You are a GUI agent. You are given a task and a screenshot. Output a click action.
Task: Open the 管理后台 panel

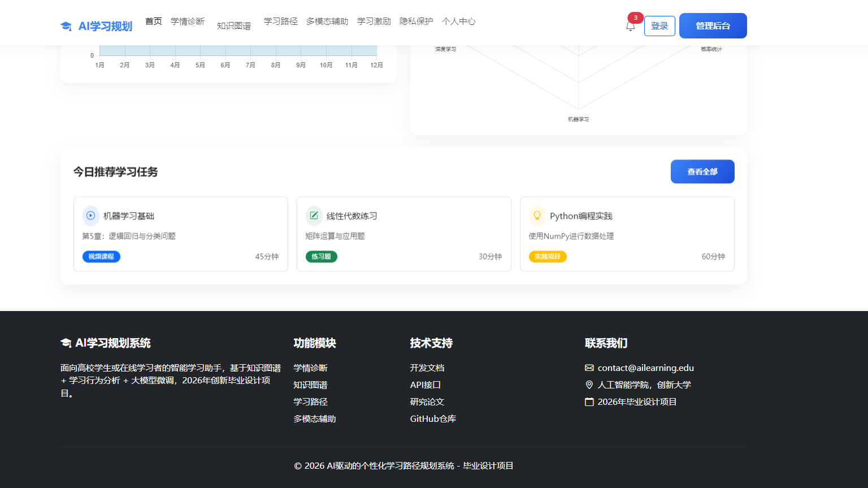coord(713,25)
